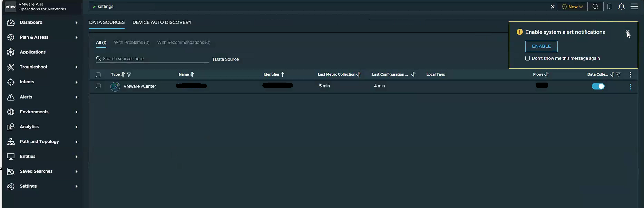The image size is (644, 208).
Task: Click the bookmark icon in the top bar
Action: [609, 7]
